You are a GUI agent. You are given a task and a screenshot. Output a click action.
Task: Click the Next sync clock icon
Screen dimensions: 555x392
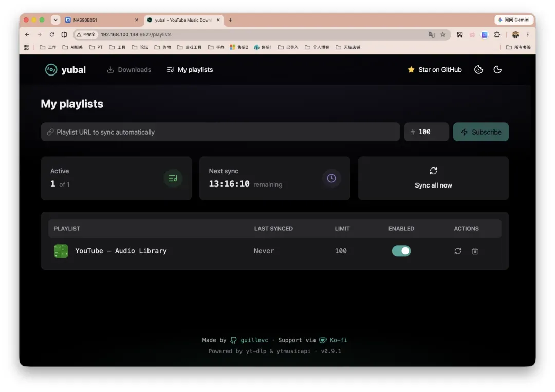pos(331,178)
